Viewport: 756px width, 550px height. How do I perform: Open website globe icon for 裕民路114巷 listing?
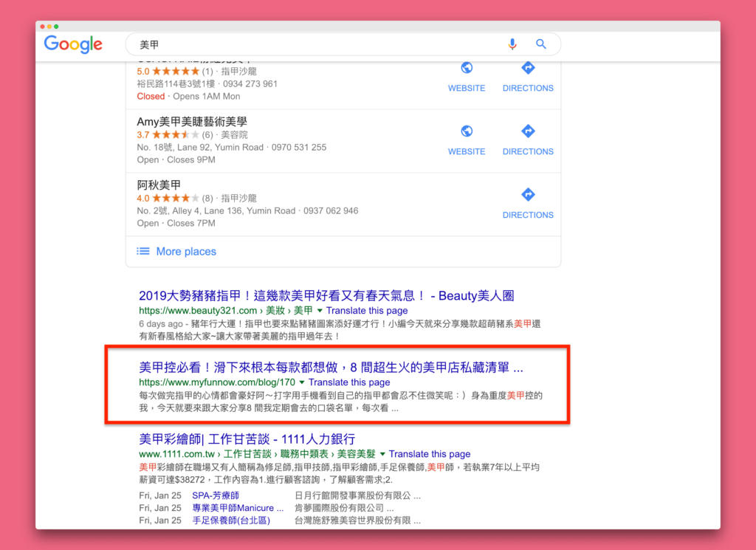[467, 68]
